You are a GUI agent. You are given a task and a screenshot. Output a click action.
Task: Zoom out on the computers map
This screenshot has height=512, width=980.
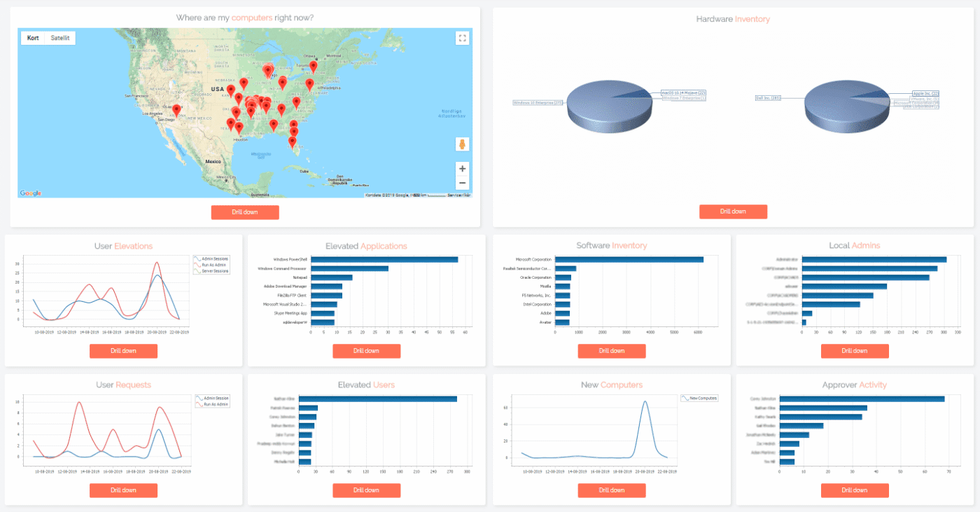tap(462, 184)
